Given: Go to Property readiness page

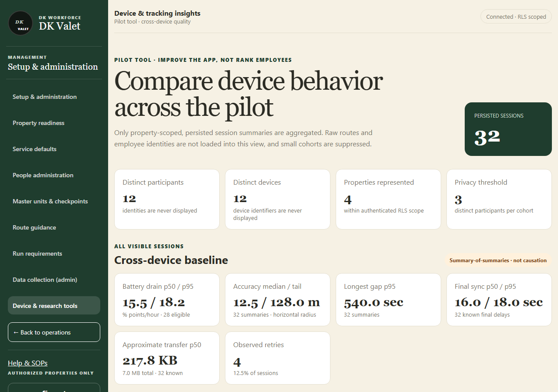Looking at the screenshot, I should (54, 123).
